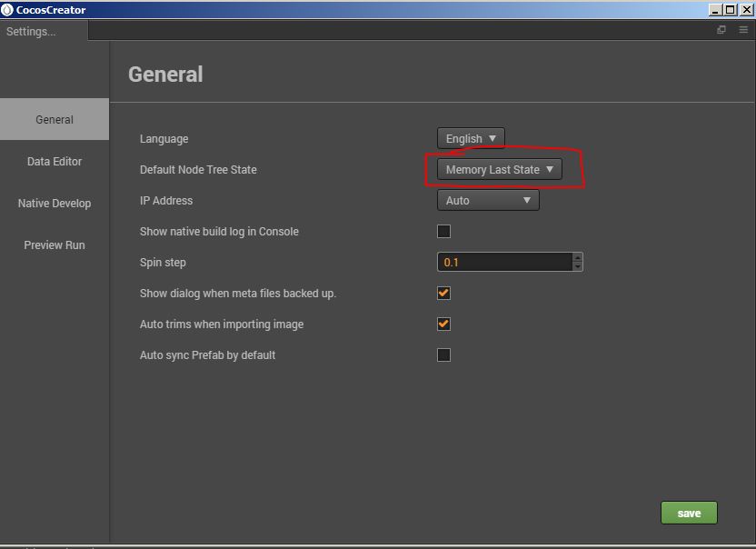
Task: Expand Default Node Tree State dropdown
Action: point(499,170)
